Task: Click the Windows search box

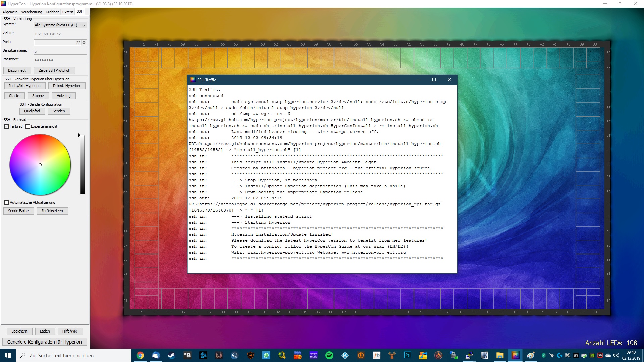Action: [74, 355]
